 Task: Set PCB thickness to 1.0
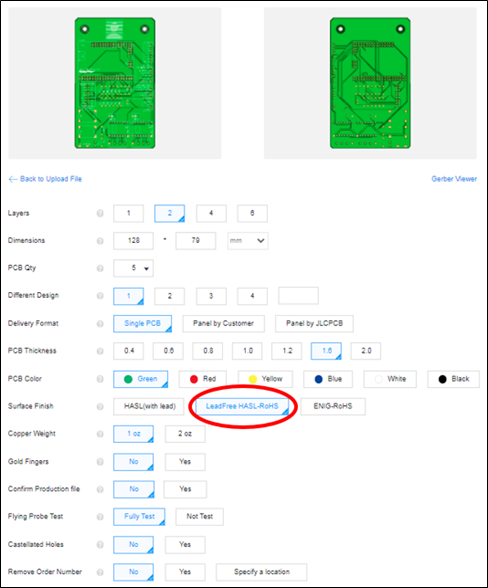248,351
